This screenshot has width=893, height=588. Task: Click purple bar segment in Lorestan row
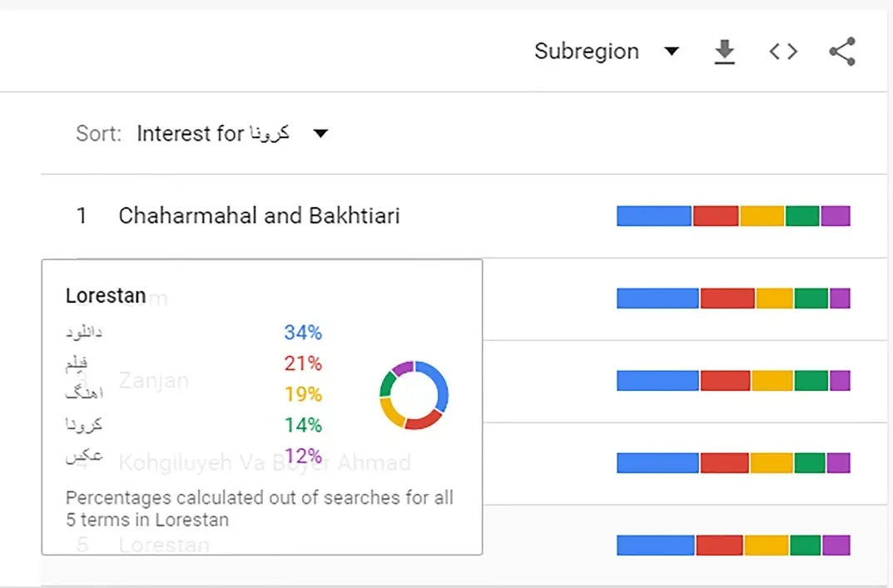tap(836, 545)
